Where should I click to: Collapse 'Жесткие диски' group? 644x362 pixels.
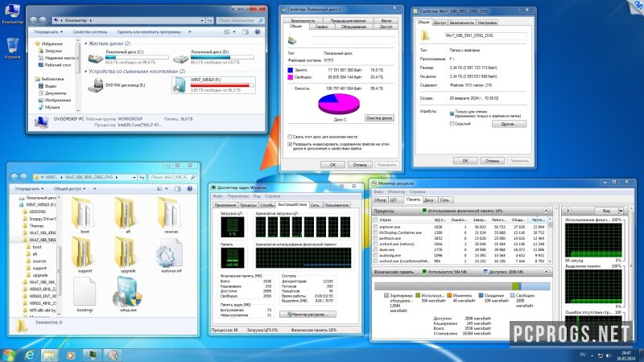pyautogui.click(x=86, y=43)
